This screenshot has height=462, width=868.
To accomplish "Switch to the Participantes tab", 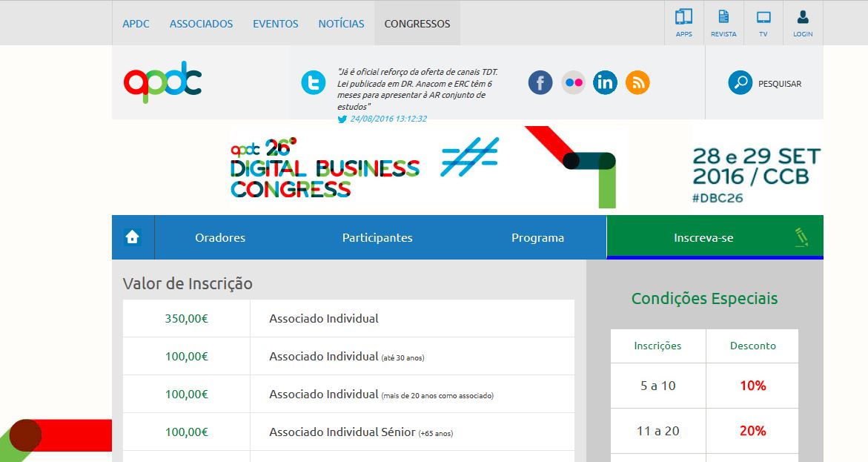I will (x=377, y=237).
